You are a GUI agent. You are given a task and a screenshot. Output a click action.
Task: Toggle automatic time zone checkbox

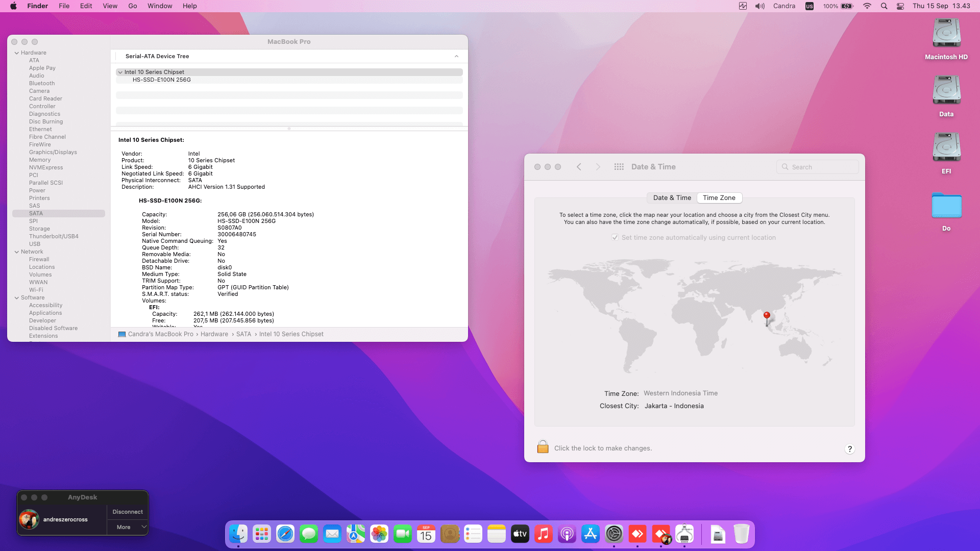[x=615, y=238]
